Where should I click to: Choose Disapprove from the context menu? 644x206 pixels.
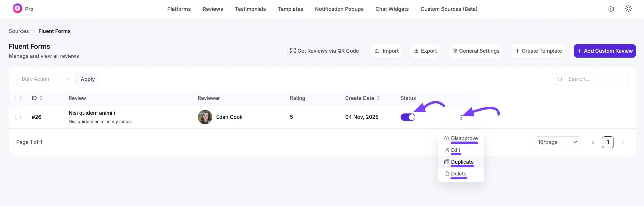tap(461, 138)
